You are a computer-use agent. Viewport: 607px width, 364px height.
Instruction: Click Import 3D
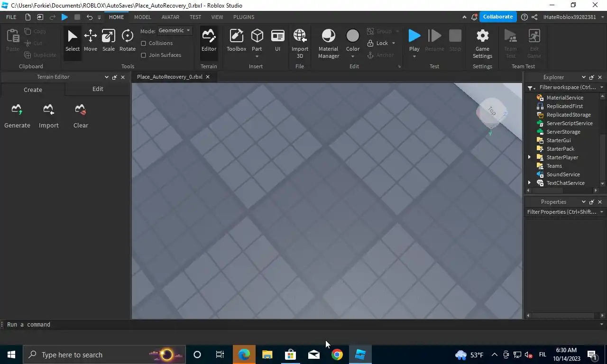click(x=300, y=44)
